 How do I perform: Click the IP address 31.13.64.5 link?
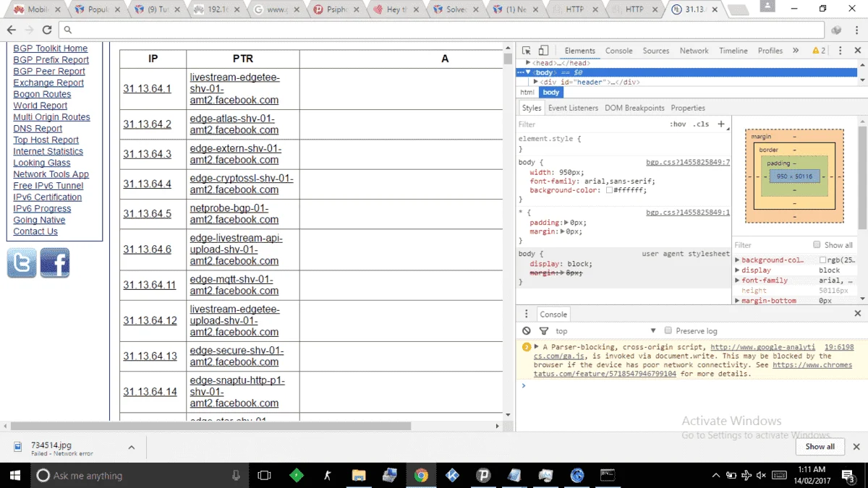tap(148, 214)
